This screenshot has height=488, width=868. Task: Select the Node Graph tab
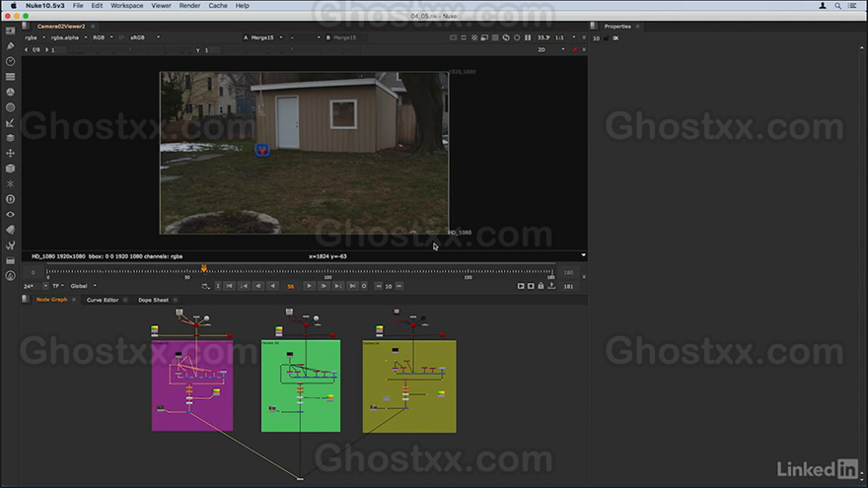point(51,300)
